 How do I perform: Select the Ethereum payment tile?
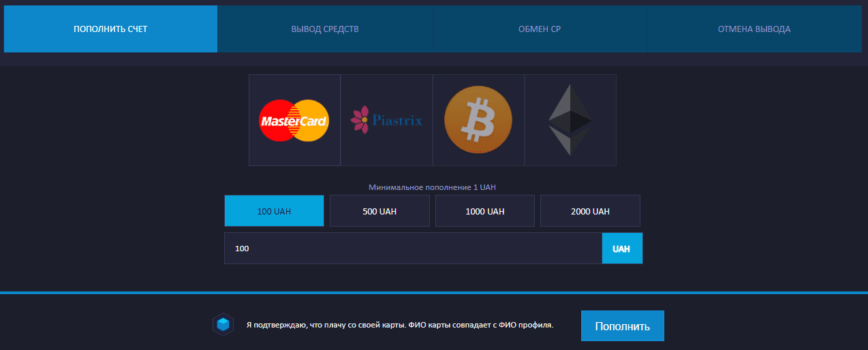tap(570, 121)
